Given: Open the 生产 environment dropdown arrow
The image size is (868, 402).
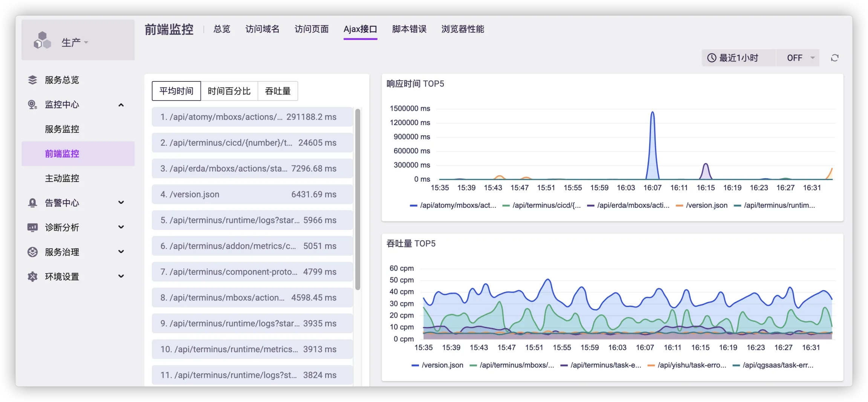Looking at the screenshot, I should tap(86, 43).
